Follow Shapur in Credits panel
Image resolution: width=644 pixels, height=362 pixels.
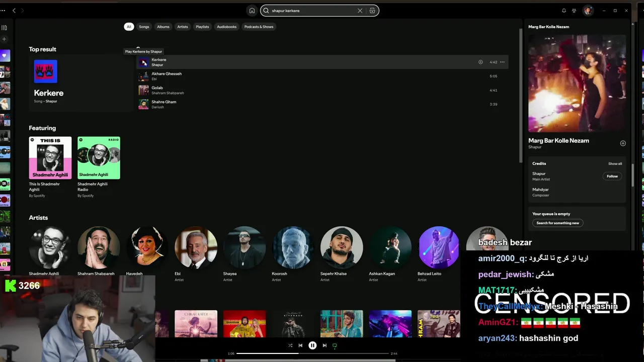point(612,176)
